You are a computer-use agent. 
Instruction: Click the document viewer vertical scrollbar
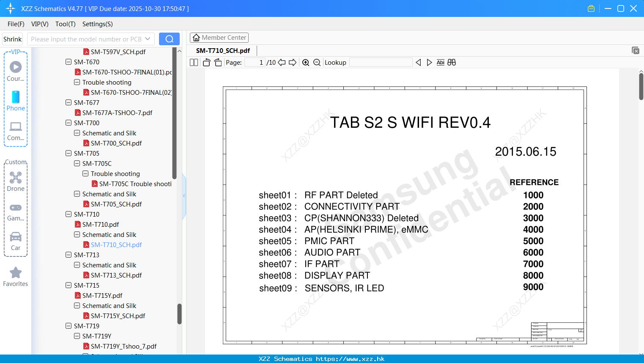[x=641, y=87]
